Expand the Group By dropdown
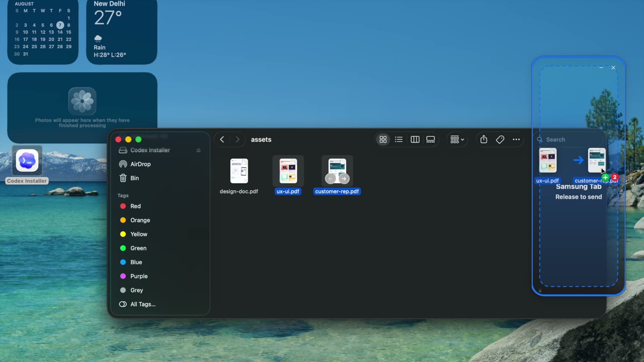The image size is (644, 362). tap(457, 140)
